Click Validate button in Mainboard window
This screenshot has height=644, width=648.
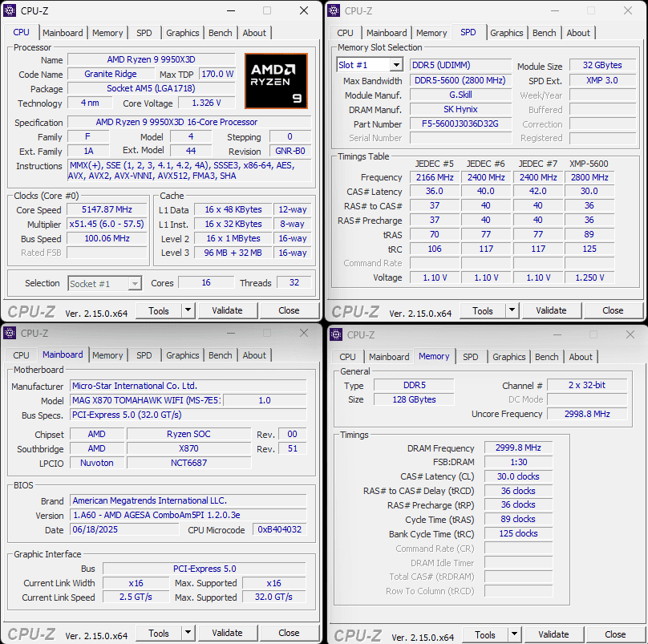[x=227, y=633]
